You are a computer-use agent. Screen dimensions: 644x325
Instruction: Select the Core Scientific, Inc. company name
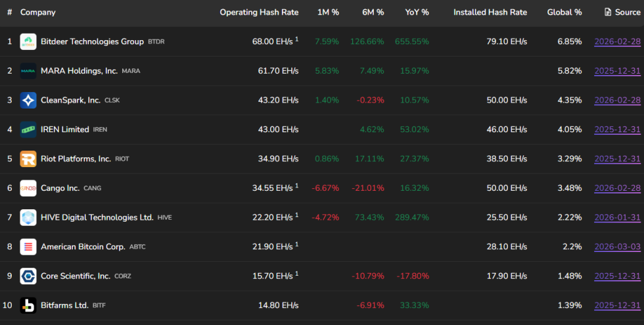[76, 276]
